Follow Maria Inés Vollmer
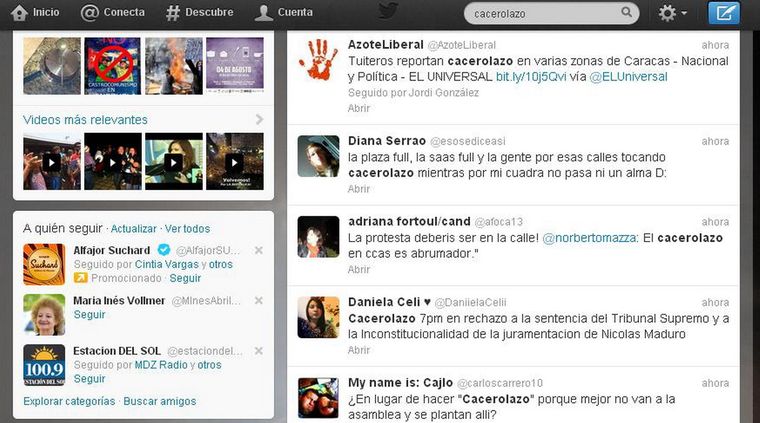 coord(90,315)
